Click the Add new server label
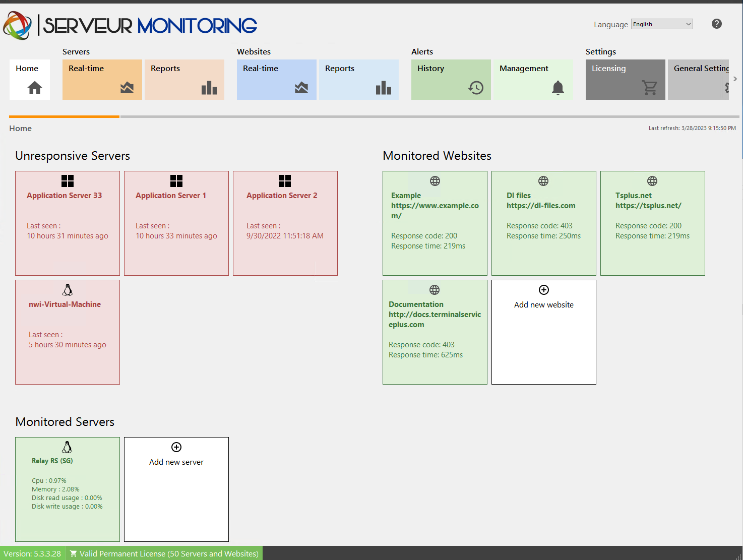Image resolution: width=743 pixels, height=560 pixels. coord(176,462)
